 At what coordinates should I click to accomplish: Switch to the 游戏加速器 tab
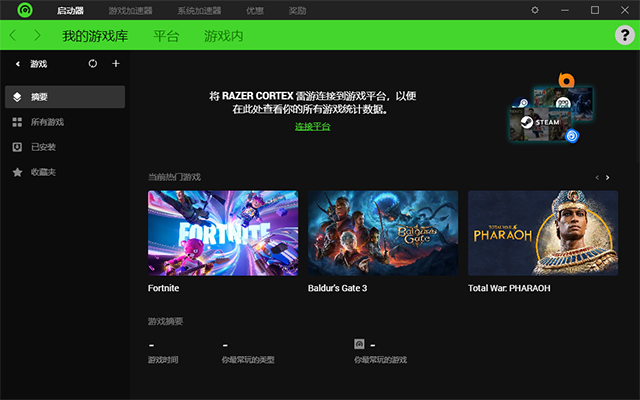tap(130, 11)
